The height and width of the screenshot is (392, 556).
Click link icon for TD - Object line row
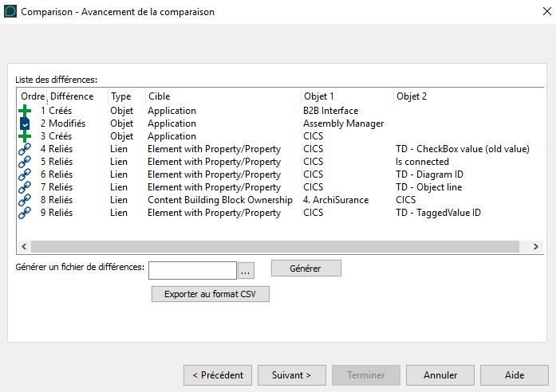point(25,187)
